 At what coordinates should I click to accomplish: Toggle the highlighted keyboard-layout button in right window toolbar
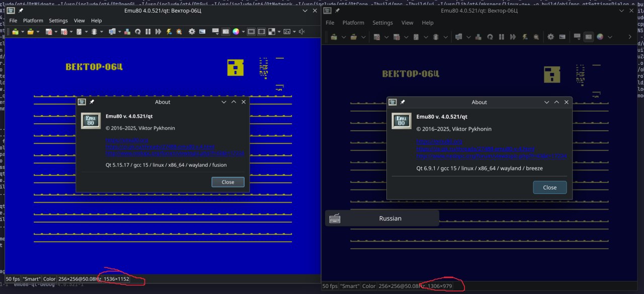tap(588, 37)
